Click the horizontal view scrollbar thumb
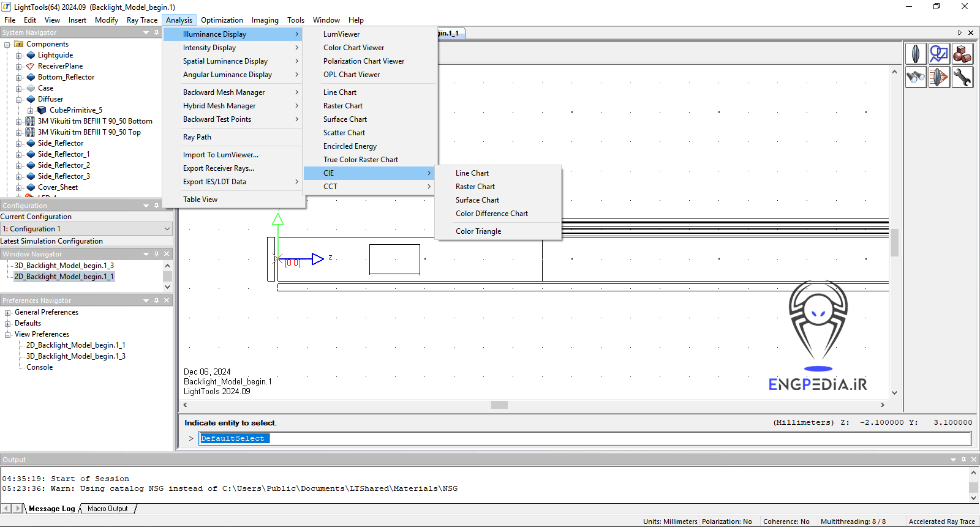Viewport: 980px width, 527px height. tap(499, 405)
